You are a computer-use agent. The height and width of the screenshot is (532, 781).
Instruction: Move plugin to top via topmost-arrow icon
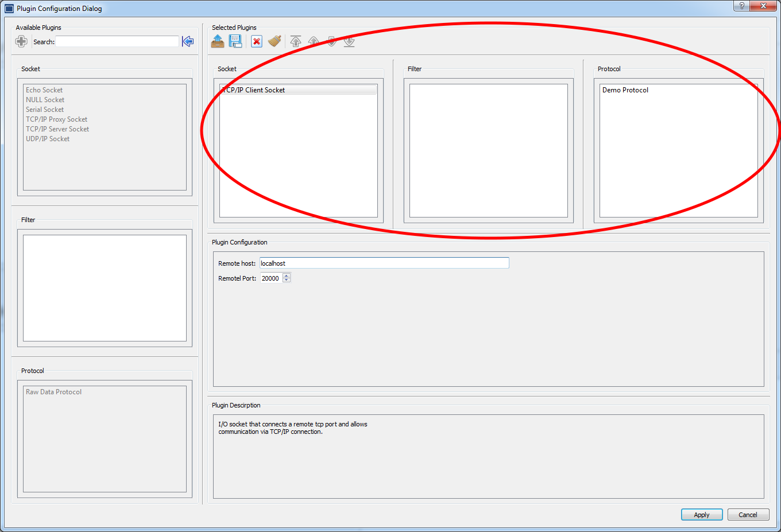[x=296, y=41]
